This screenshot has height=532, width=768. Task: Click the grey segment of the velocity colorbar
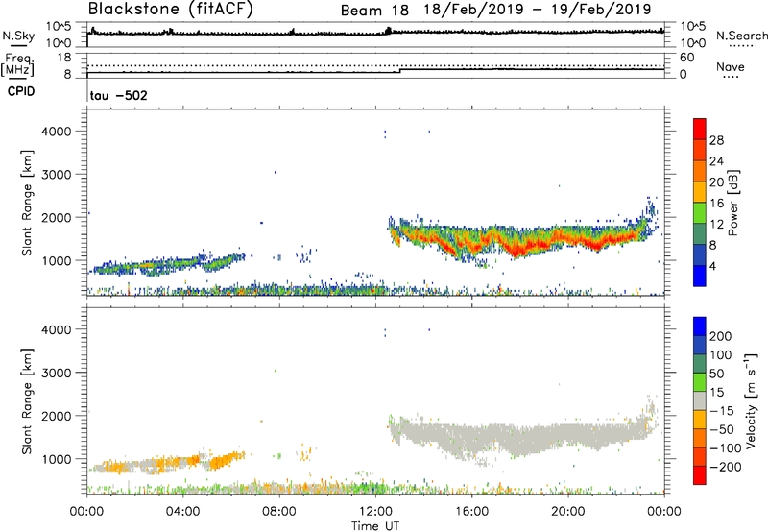click(x=700, y=401)
